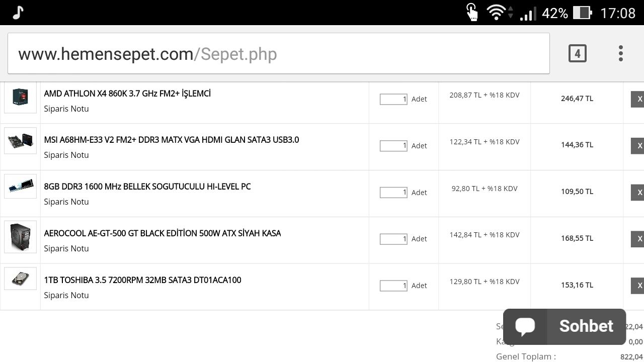This screenshot has width=644, height=362.
Task: Remove AMD Athlon X4 860K from cart
Action: click(637, 99)
